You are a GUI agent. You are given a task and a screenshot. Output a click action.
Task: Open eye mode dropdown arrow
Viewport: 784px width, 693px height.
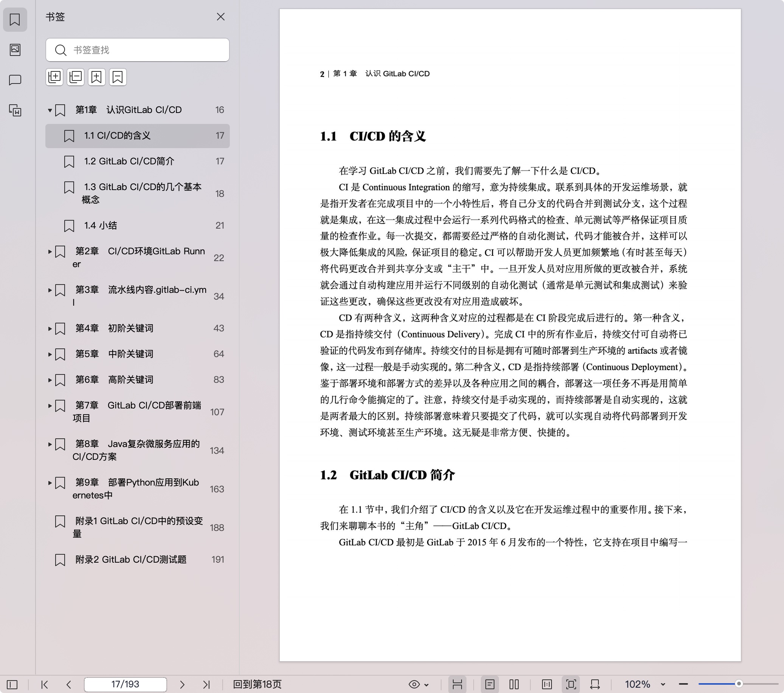[426, 685]
